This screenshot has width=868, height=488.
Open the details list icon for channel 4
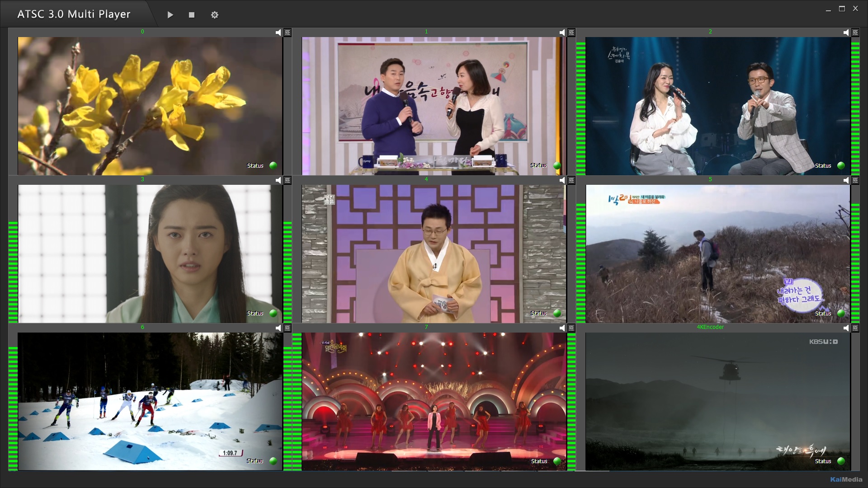[571, 180]
